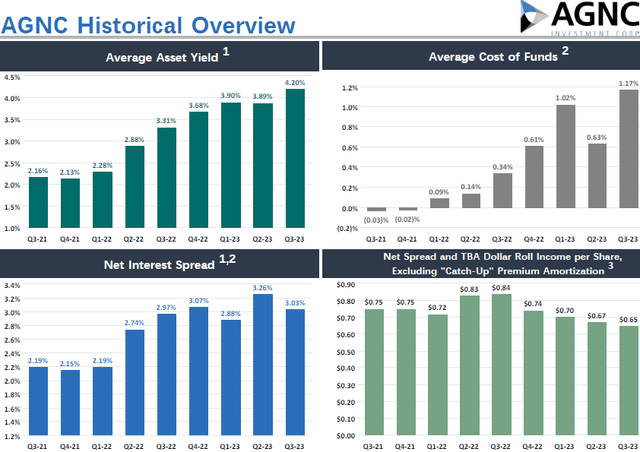Image resolution: width=640 pixels, height=452 pixels.
Task: Click the green Q3-21 income per share bar
Action: 374,372
